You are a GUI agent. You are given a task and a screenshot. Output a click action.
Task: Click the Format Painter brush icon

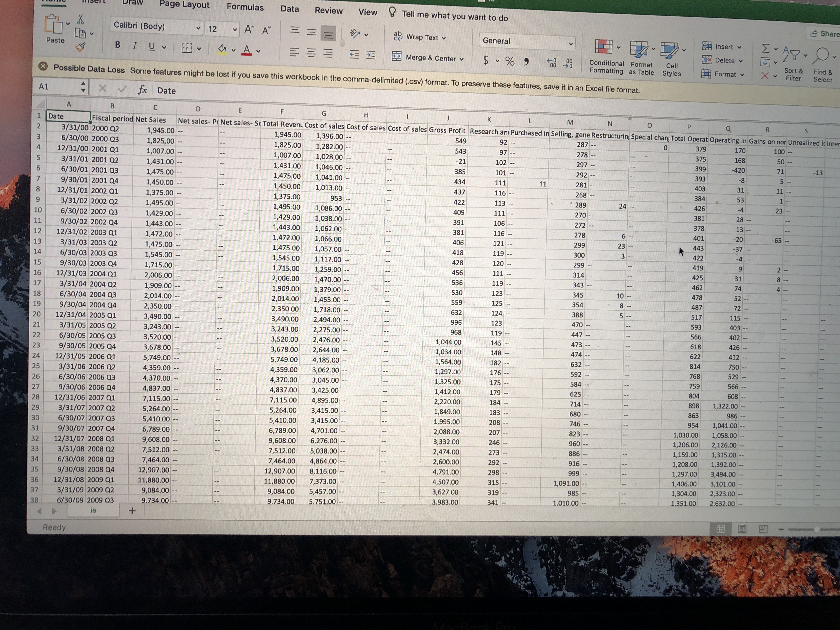pos(80,47)
